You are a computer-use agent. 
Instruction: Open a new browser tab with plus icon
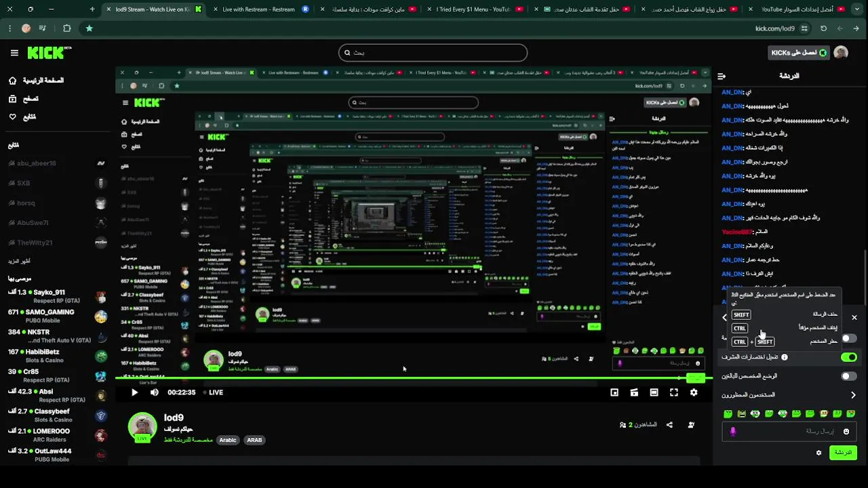[92, 9]
